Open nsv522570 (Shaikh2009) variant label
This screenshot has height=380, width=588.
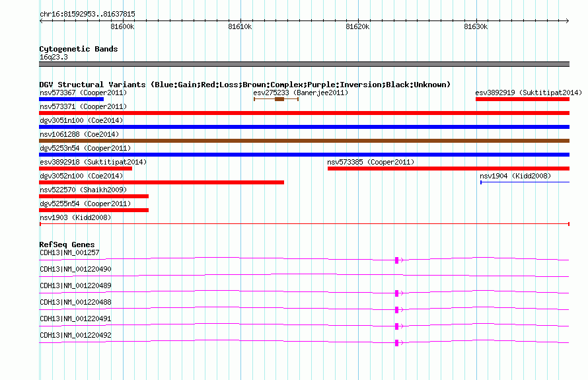[x=83, y=190]
